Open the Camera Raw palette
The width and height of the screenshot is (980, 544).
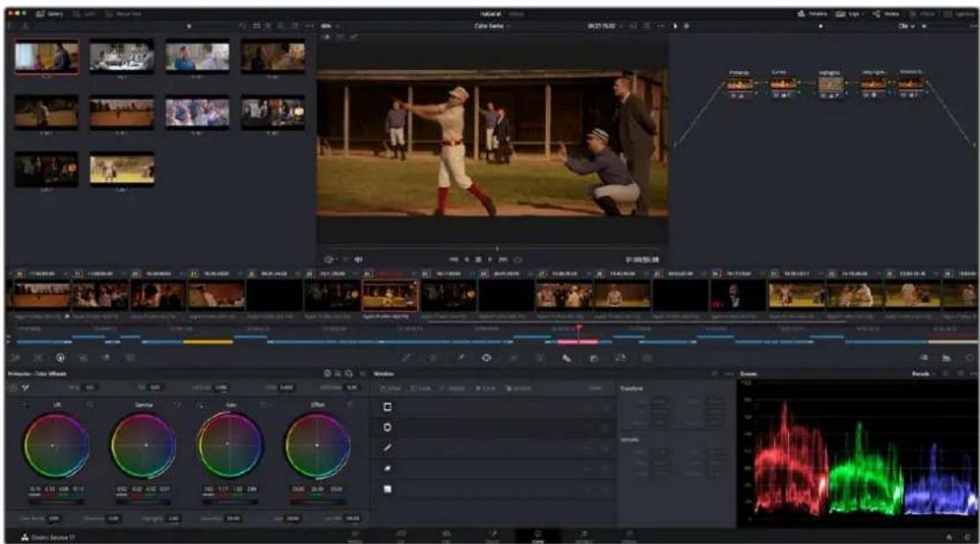(x=15, y=358)
